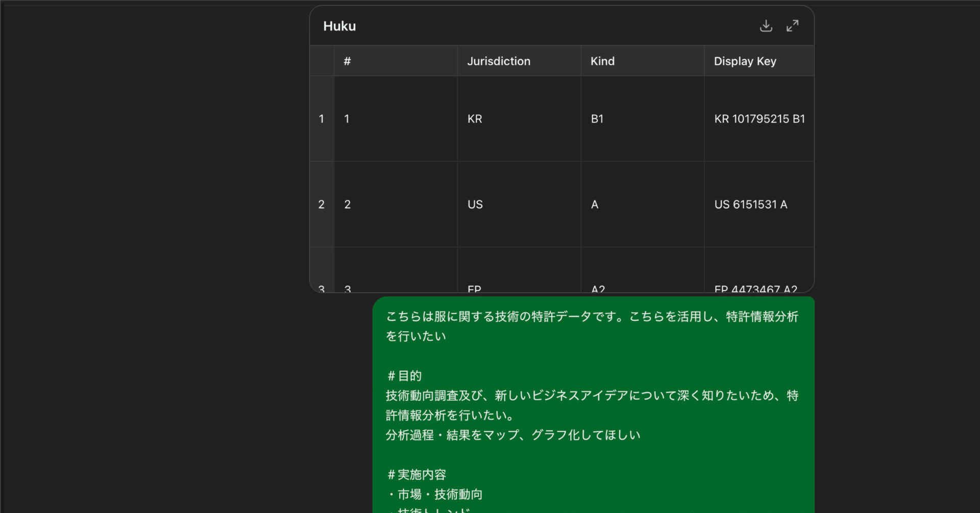Click the download icon on the Huku table
The height and width of the screenshot is (513, 980).
(x=766, y=26)
